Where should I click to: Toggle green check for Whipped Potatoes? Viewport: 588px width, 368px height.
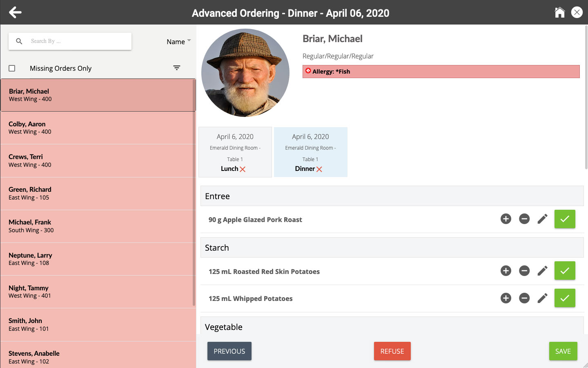pos(564,298)
